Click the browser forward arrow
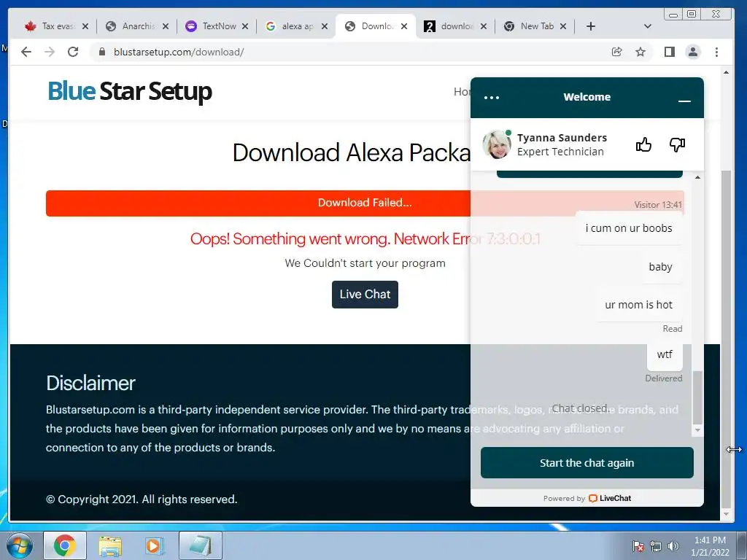The image size is (747, 560). [x=50, y=52]
